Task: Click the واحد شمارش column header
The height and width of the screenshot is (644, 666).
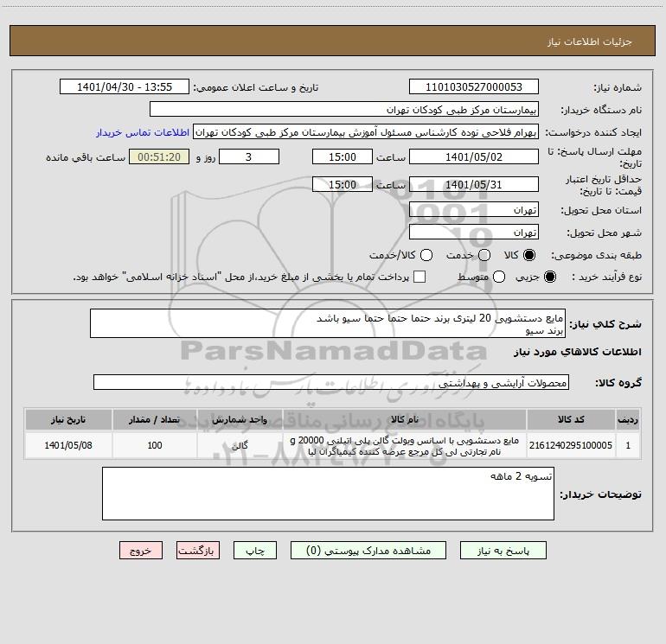Action: coord(240,420)
